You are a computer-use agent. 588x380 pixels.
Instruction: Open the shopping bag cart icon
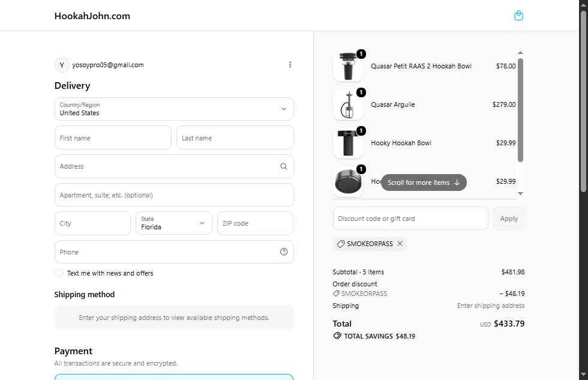click(x=518, y=16)
